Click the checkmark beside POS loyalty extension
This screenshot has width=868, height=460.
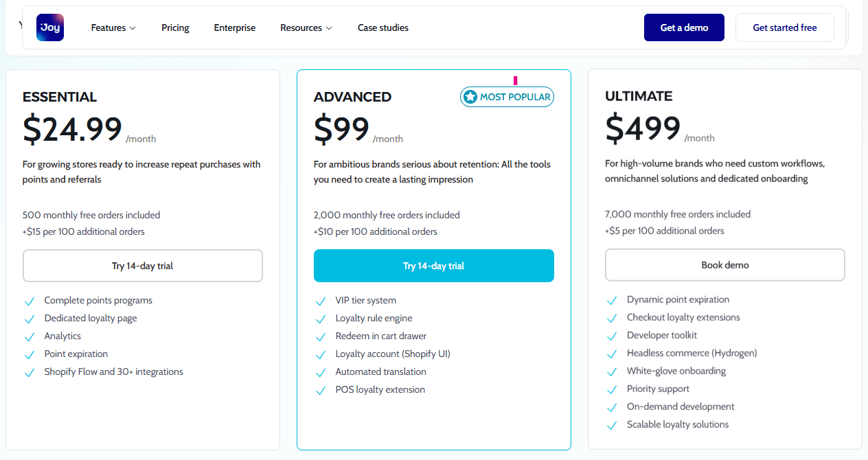(321, 389)
